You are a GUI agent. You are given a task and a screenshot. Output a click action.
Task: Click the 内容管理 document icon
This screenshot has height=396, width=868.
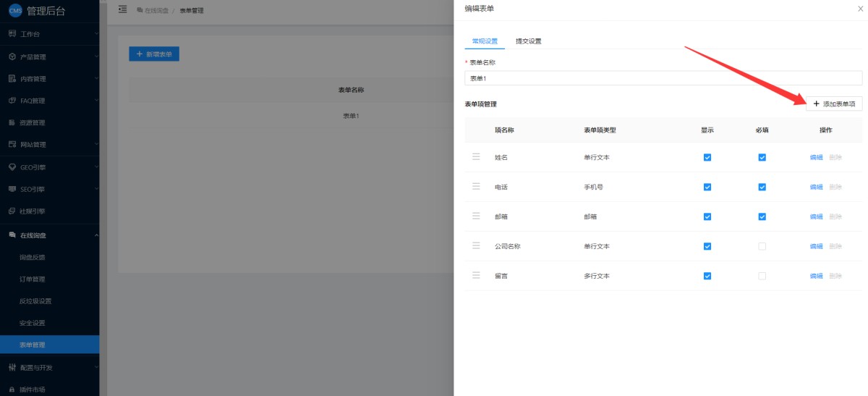(12, 78)
